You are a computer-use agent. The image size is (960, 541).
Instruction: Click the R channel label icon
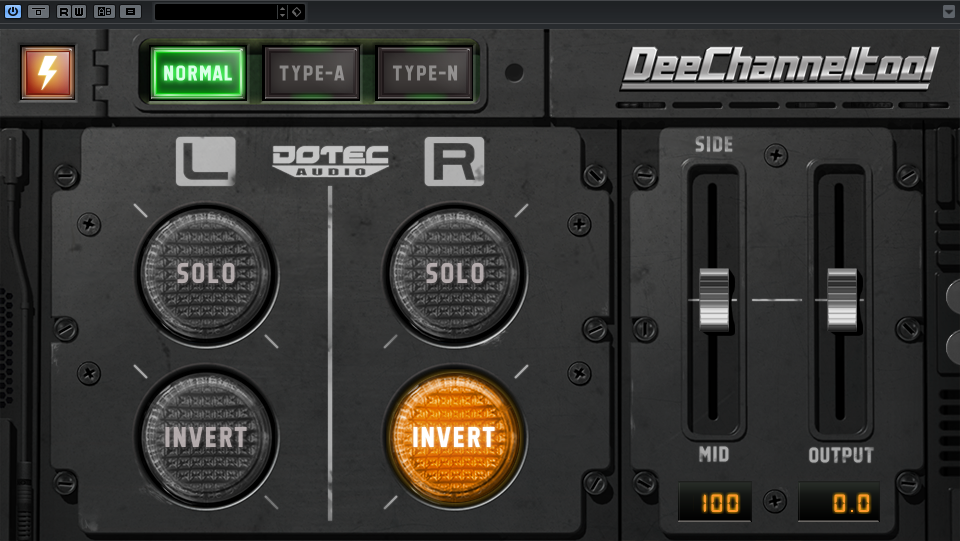tap(454, 161)
